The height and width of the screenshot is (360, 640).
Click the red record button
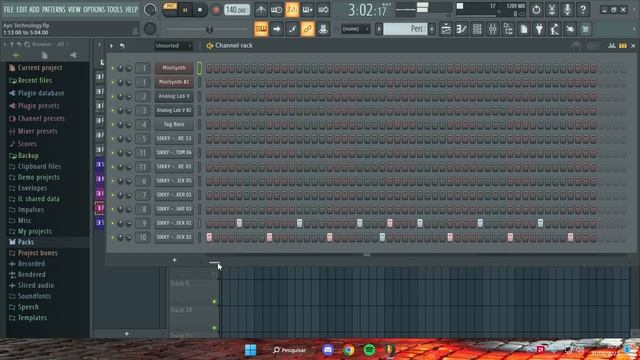[216, 10]
